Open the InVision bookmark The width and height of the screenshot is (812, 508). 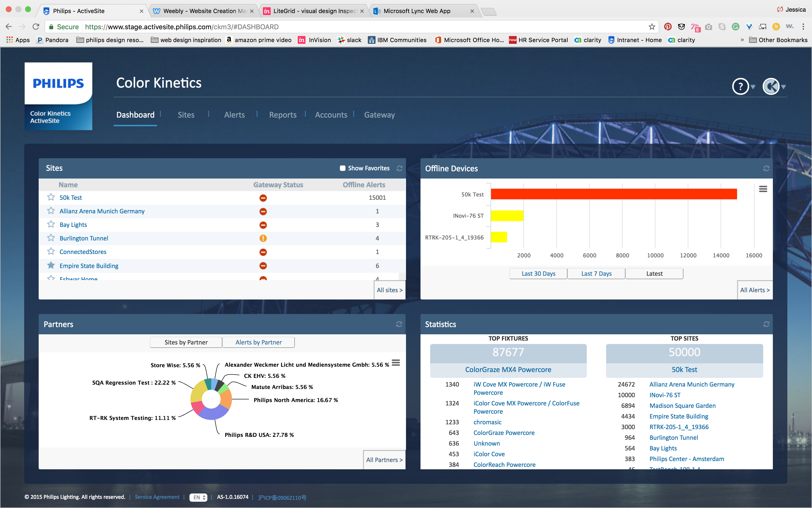click(314, 40)
